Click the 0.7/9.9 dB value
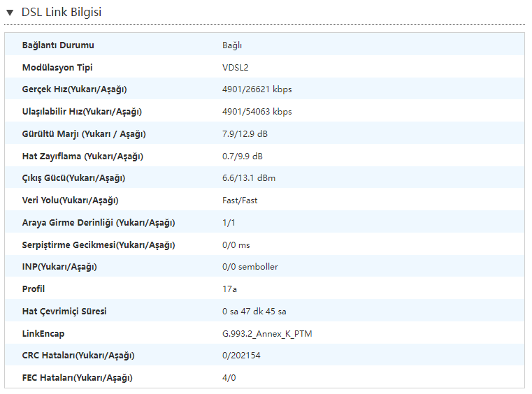Image resolution: width=532 pixels, height=394 pixels. tap(243, 156)
